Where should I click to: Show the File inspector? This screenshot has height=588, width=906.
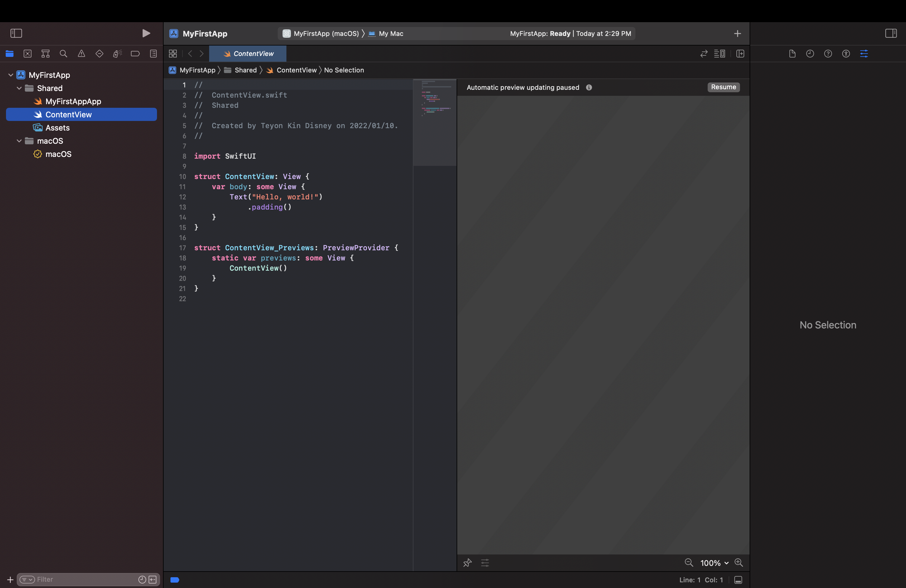click(792, 54)
